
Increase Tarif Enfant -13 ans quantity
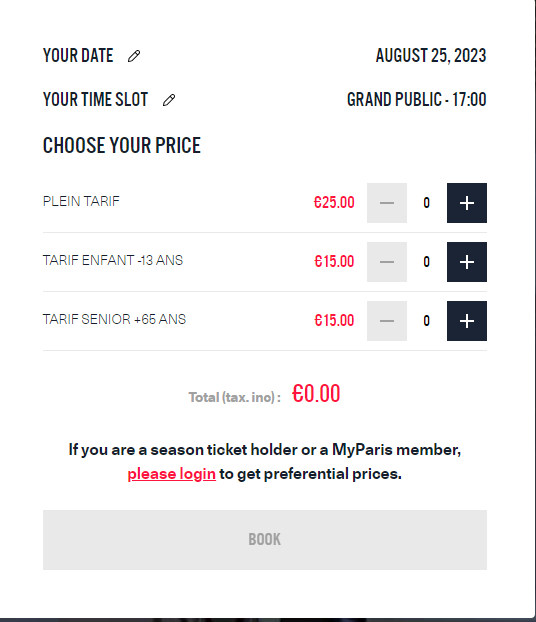coord(467,262)
